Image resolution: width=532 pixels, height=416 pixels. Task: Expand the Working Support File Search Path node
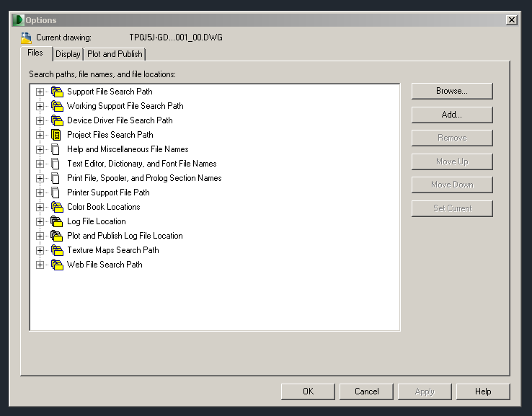point(40,106)
